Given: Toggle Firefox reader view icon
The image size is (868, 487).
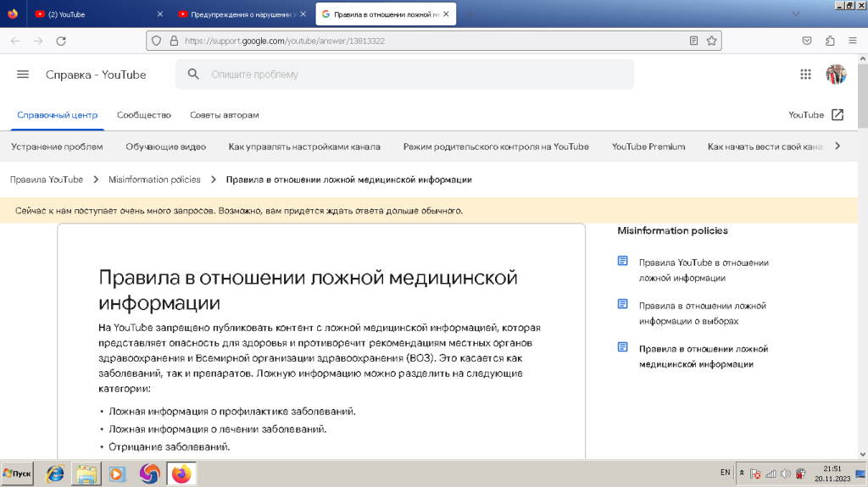Looking at the screenshot, I should (693, 40).
